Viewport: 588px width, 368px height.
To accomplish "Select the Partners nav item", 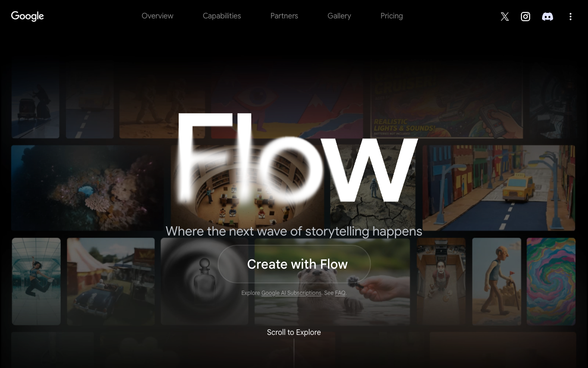I will pos(284,16).
